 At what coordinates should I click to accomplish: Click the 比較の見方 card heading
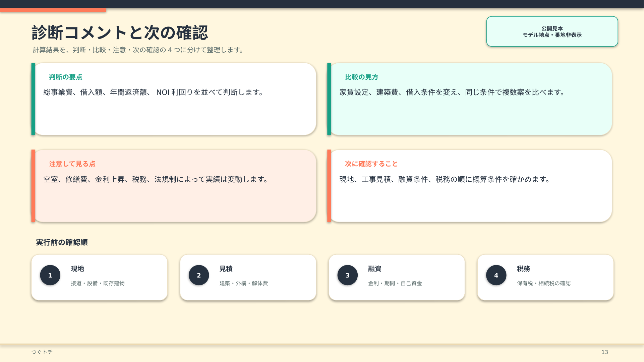362,77
